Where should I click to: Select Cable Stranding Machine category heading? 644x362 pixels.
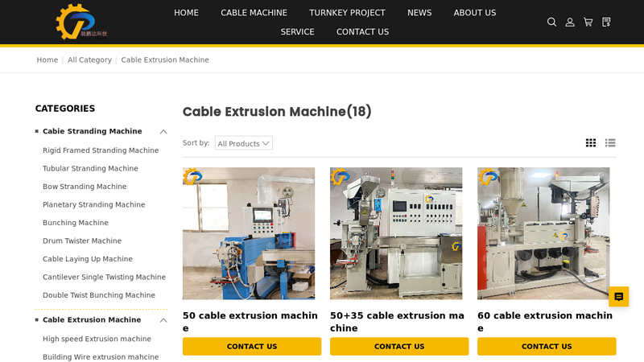[x=93, y=131]
